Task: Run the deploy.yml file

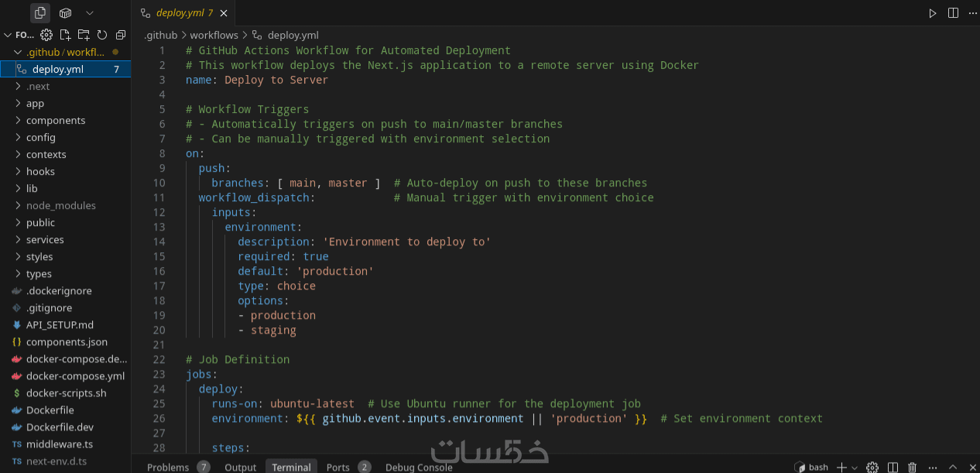Action: (x=933, y=13)
